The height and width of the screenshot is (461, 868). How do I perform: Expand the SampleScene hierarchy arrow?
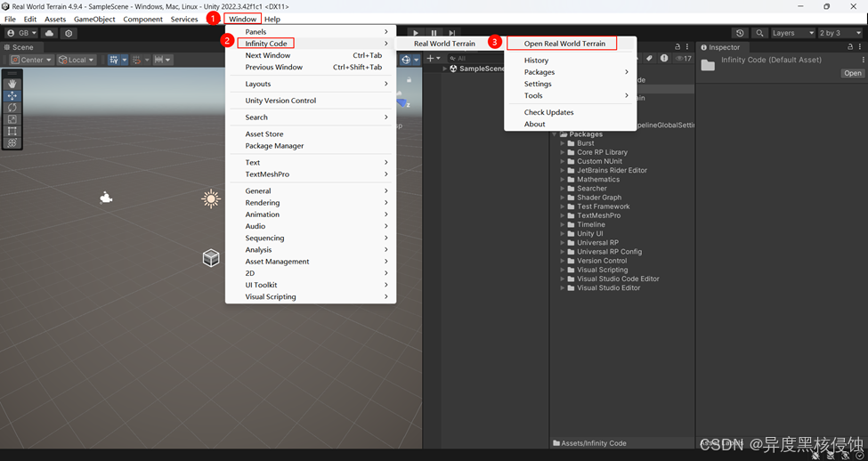(x=444, y=69)
